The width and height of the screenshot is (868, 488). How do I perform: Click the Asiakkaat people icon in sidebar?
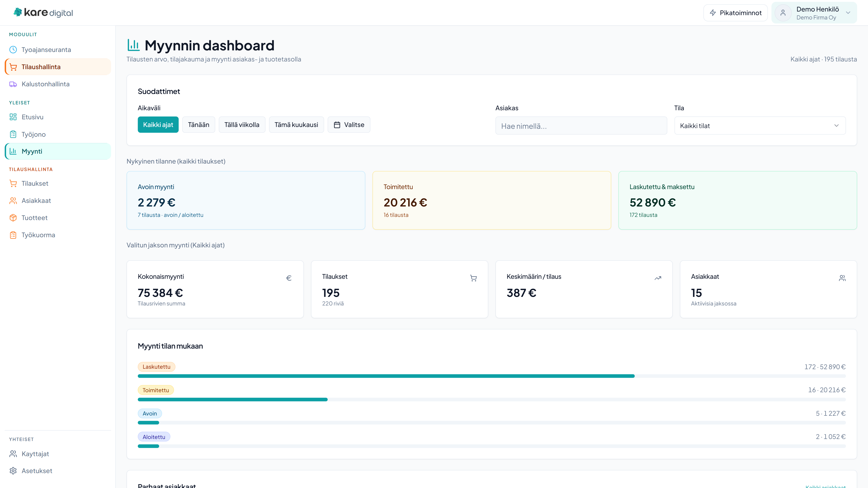point(13,201)
